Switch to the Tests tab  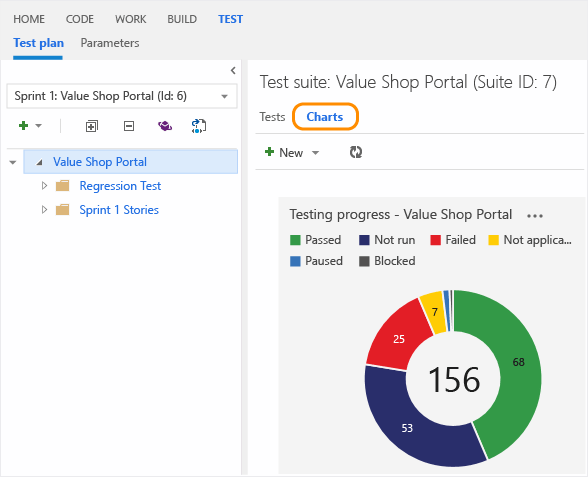click(272, 117)
